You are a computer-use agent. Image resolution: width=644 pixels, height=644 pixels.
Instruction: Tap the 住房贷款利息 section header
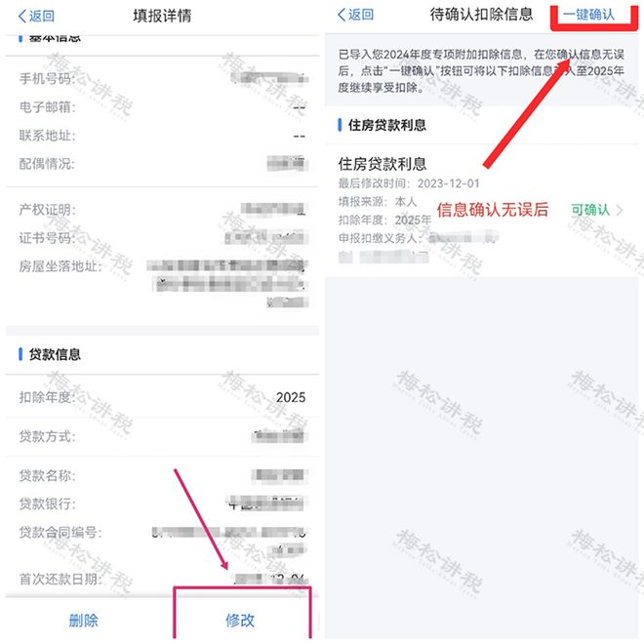pyautogui.click(x=387, y=125)
